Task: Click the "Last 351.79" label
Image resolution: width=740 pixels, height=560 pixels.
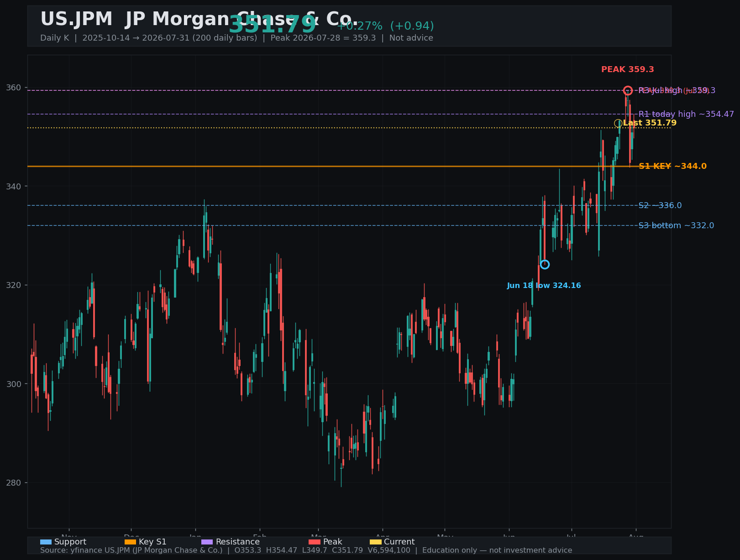Action: pyautogui.click(x=650, y=123)
